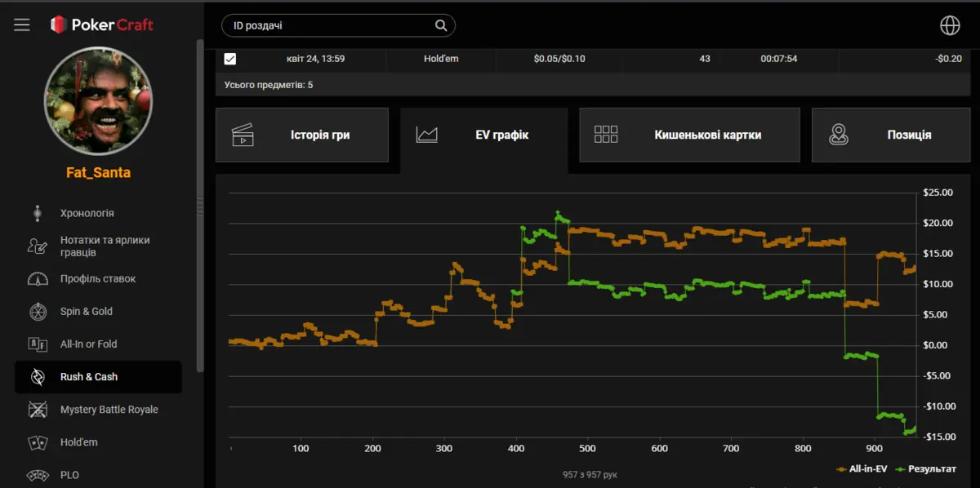
Task: Click the Fat_Santa avatar picture
Action: [98, 100]
